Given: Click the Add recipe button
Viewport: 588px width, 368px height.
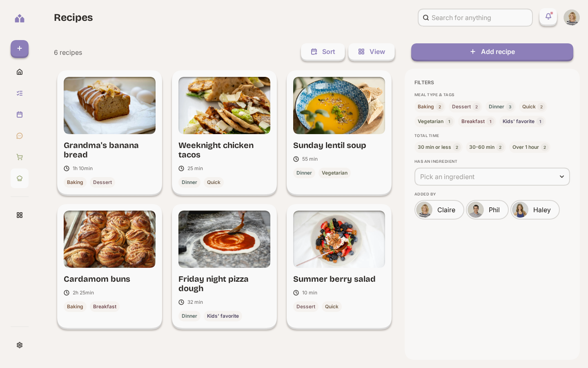Looking at the screenshot, I should (x=492, y=52).
